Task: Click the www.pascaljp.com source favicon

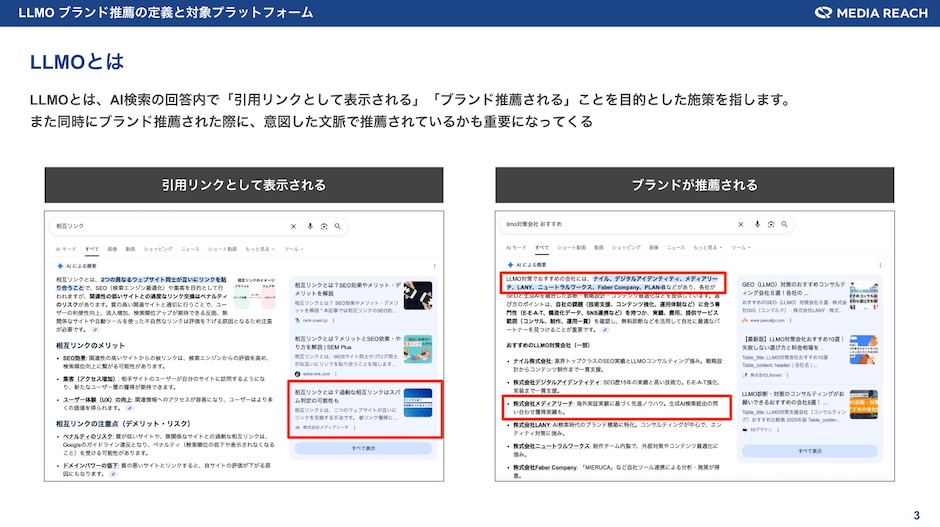Action: [745, 321]
